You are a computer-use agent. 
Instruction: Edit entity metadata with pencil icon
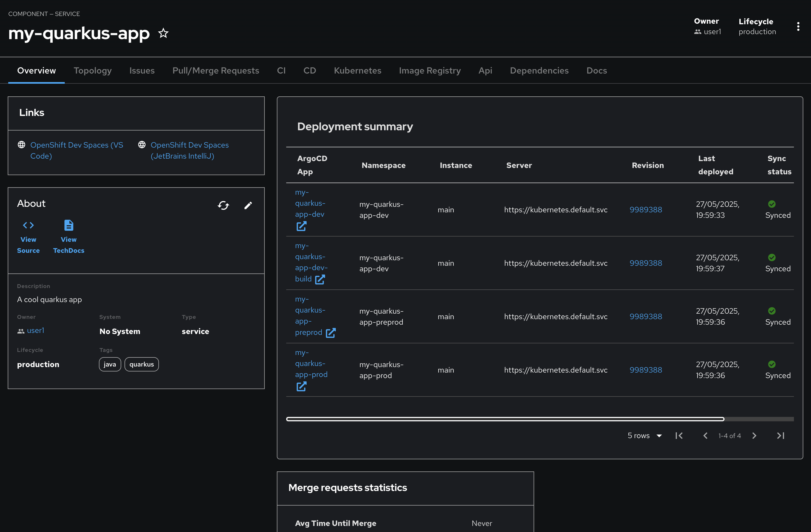click(x=248, y=205)
